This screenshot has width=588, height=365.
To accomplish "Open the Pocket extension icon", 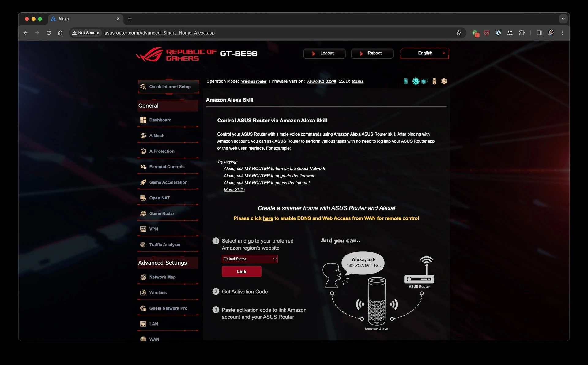I will [x=487, y=33].
